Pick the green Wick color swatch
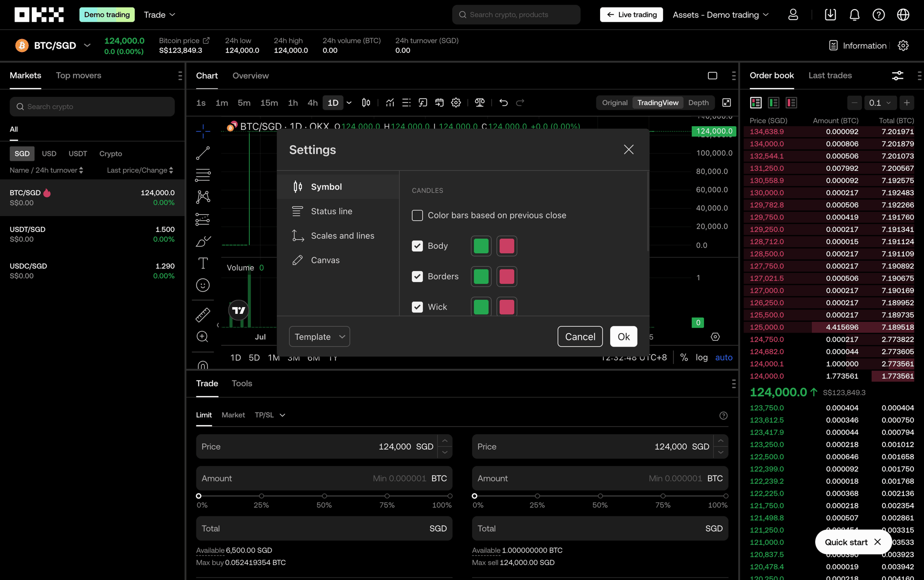 click(481, 307)
